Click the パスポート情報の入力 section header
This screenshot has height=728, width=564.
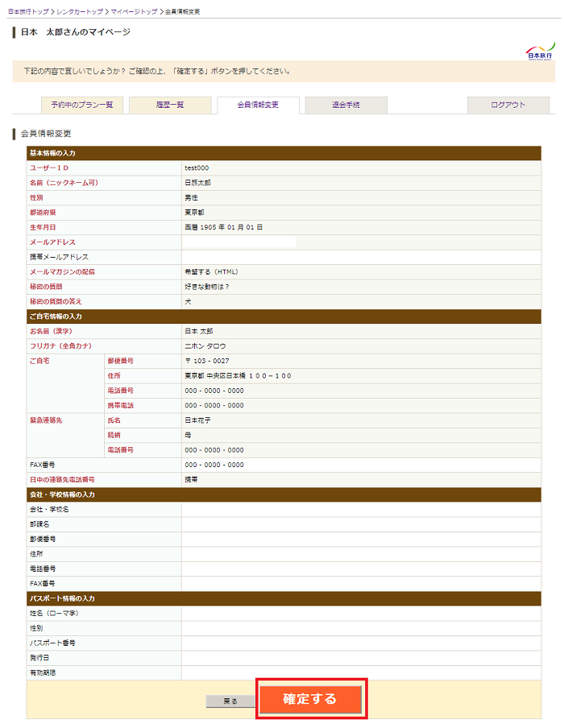284,599
